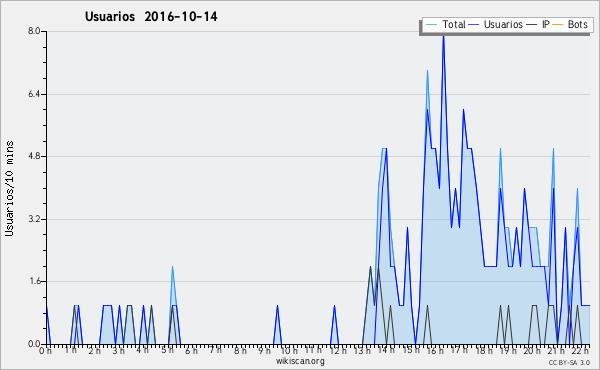Click the '17 h' x-axis label
Screen dimensions: 600x370
(x=459, y=350)
